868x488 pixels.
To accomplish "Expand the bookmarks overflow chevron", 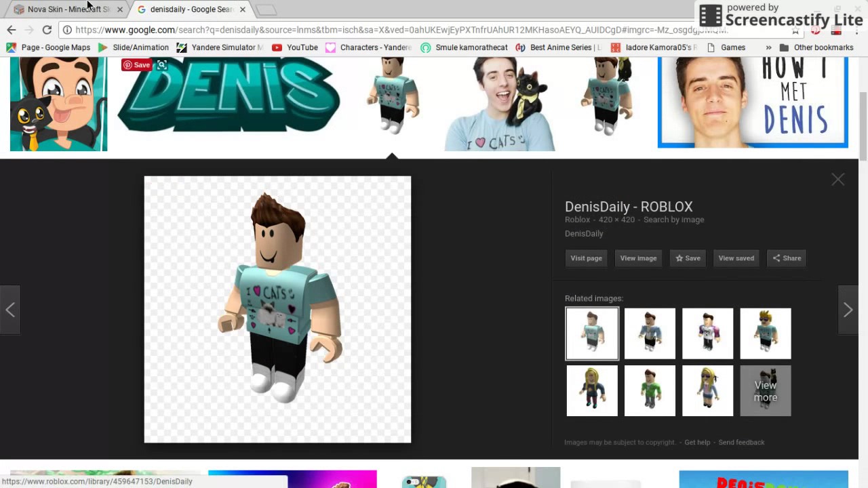I will tap(768, 47).
